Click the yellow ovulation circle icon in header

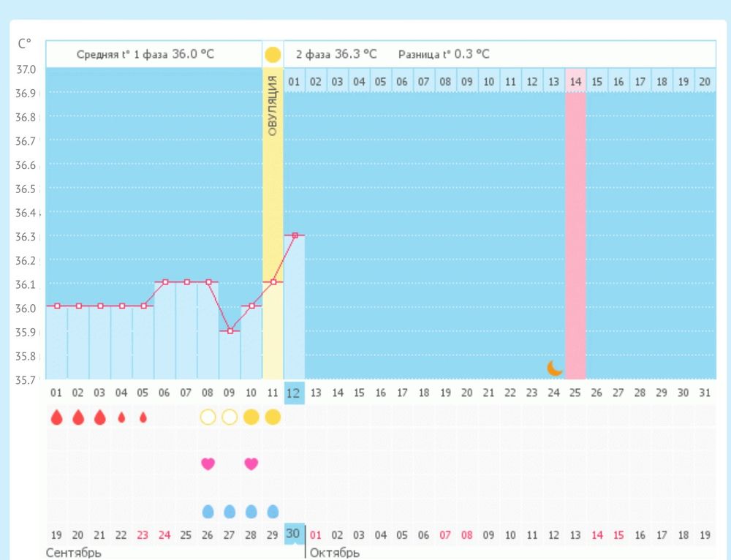tap(273, 54)
